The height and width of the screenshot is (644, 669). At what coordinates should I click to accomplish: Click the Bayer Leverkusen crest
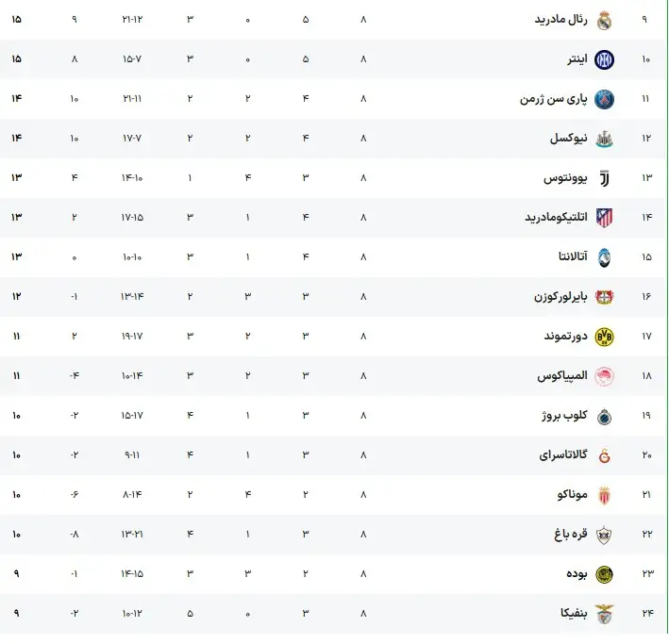pyautogui.click(x=605, y=297)
